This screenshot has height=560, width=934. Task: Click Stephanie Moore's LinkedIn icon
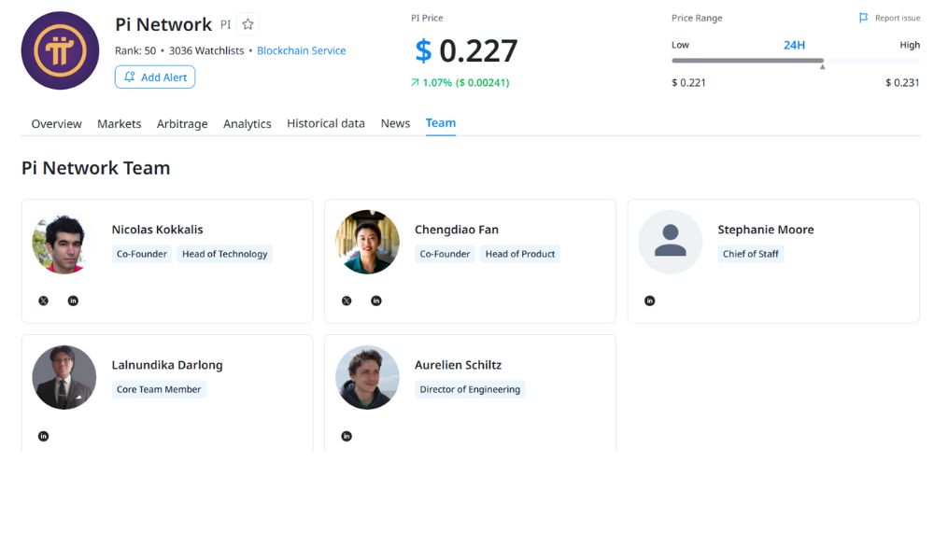tap(649, 301)
